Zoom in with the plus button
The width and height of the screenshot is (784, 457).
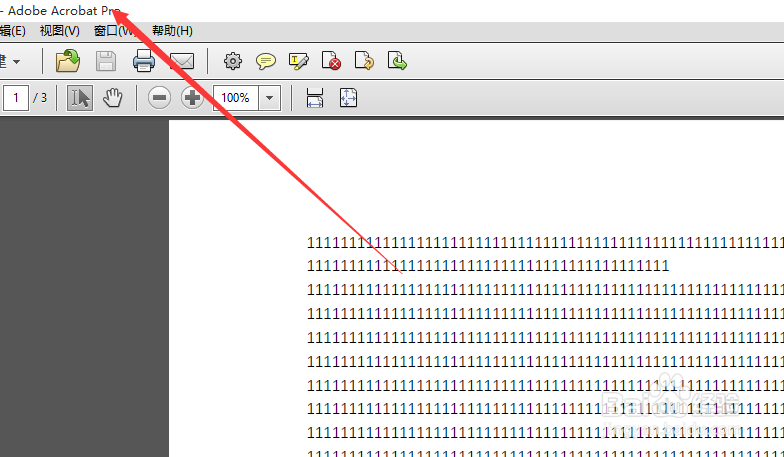[x=192, y=98]
